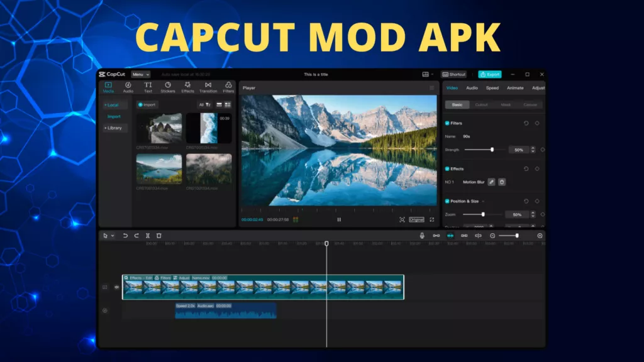Click the Export button
Viewport: 644px width, 362px height.
[x=489, y=74]
